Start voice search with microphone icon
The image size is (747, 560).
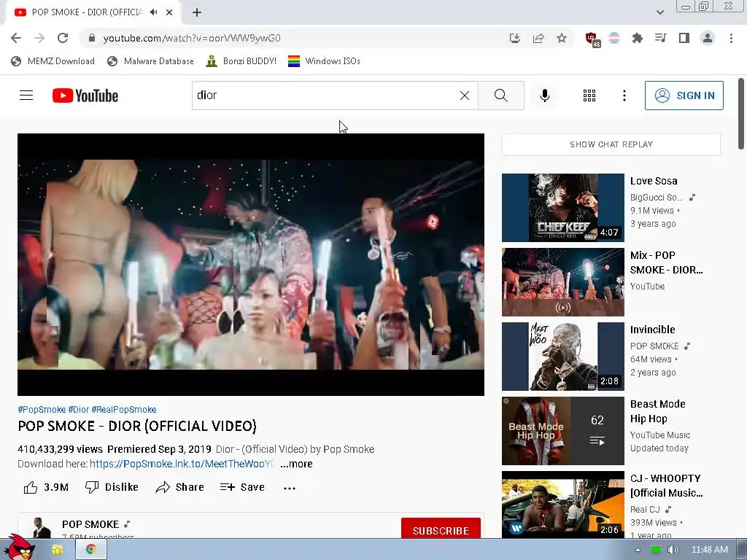(x=544, y=96)
